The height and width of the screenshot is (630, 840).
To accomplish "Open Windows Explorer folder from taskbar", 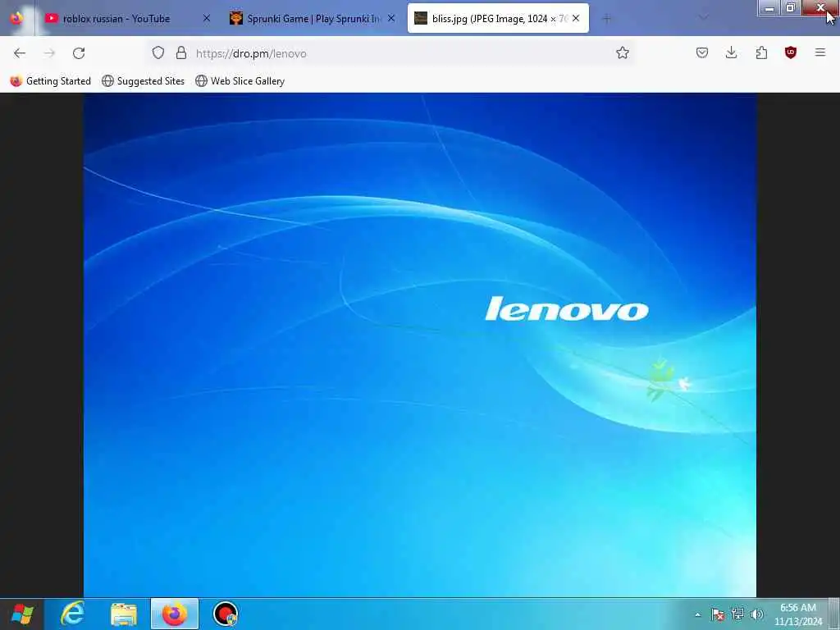I will pos(124,614).
